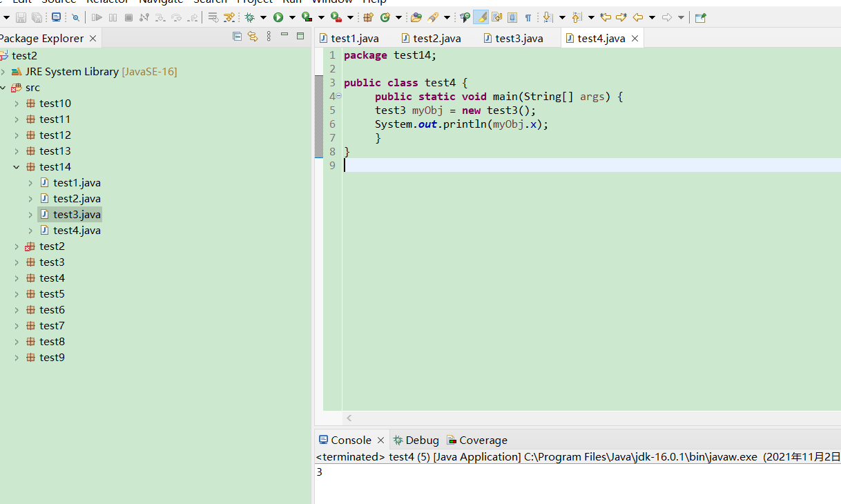Toggle Link with Editor arrows
This screenshot has width=841, height=504.
pos(253,37)
